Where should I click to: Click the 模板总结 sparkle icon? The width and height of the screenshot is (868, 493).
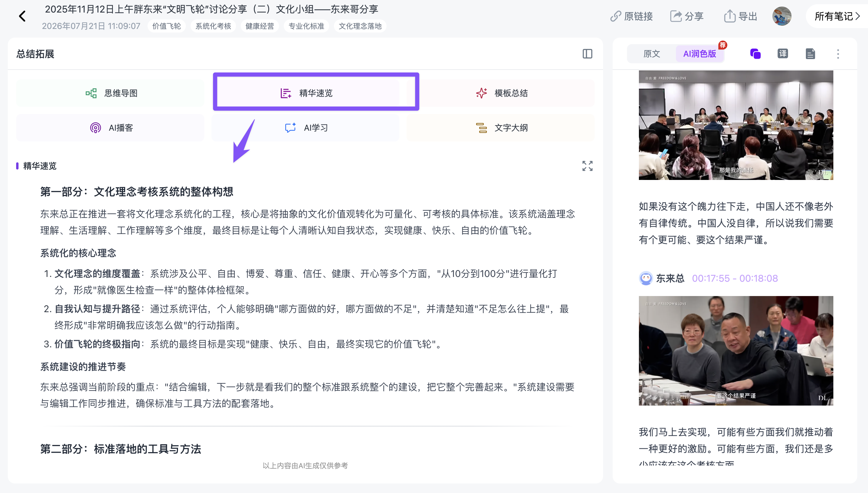(x=481, y=93)
